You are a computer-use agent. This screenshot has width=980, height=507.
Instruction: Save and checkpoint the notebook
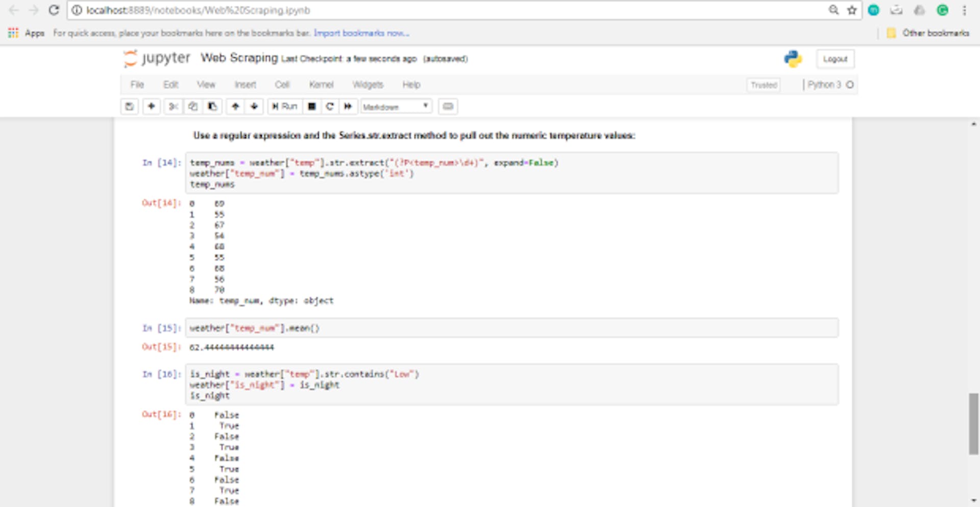pyautogui.click(x=129, y=107)
